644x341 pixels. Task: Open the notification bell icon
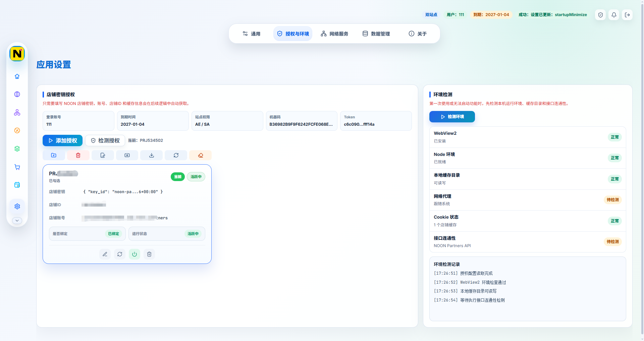614,15
